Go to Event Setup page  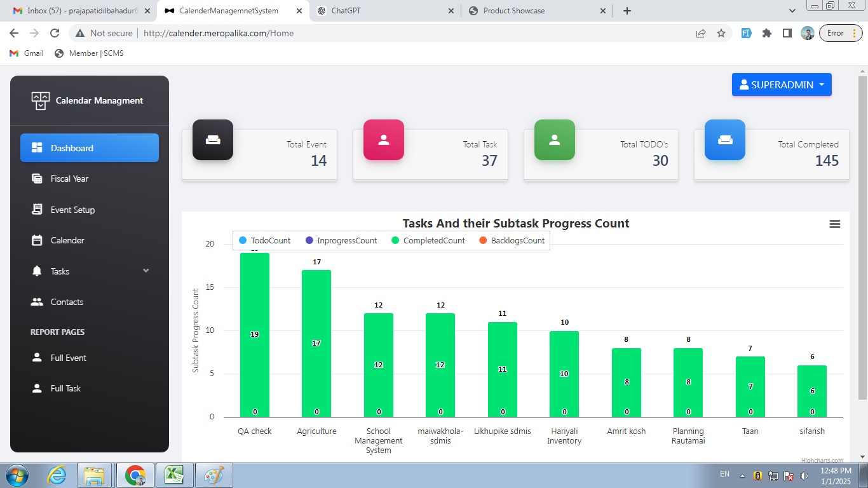point(72,210)
